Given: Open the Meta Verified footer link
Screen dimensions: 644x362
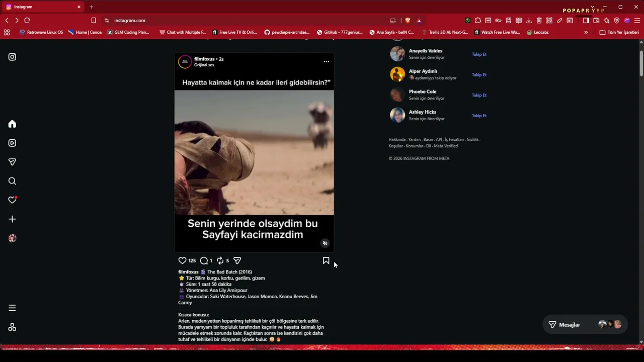Looking at the screenshot, I should [446, 146].
